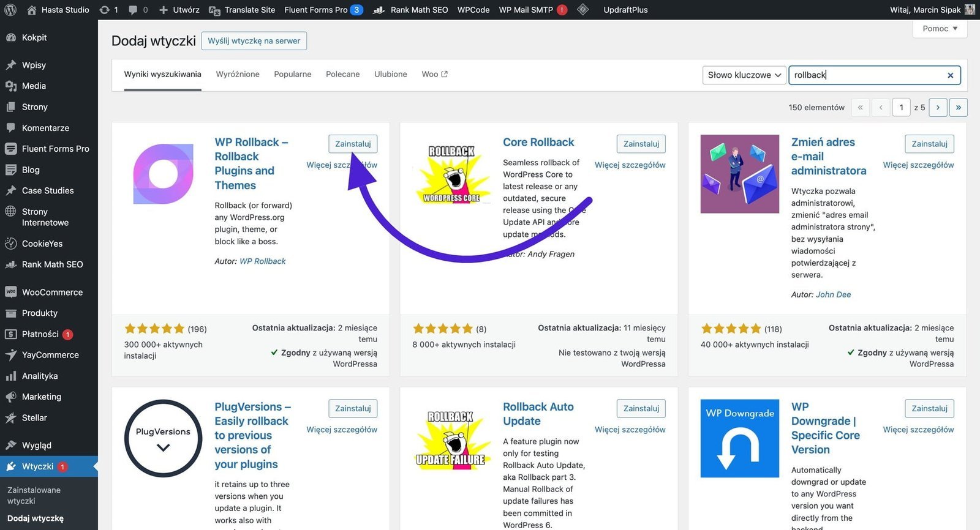The width and height of the screenshot is (980, 530).
Task: Clear the rollback search with the X icon
Action: 950,75
